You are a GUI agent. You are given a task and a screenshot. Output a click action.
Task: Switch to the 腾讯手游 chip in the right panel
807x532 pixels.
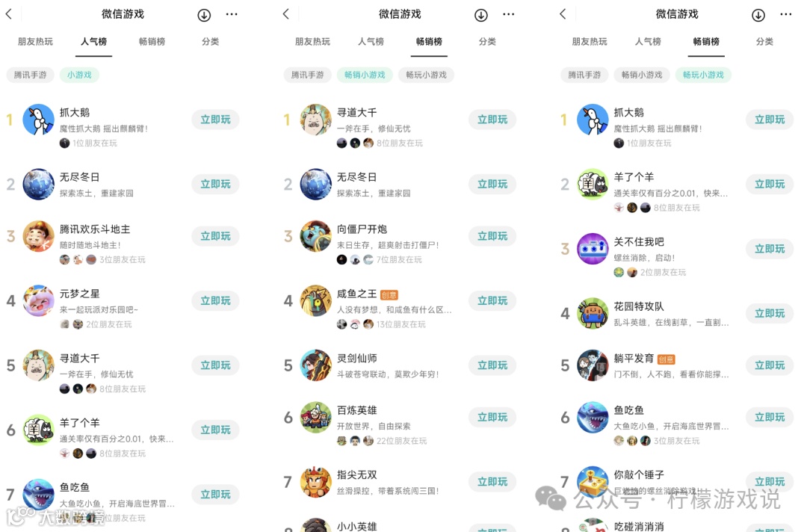pos(584,75)
